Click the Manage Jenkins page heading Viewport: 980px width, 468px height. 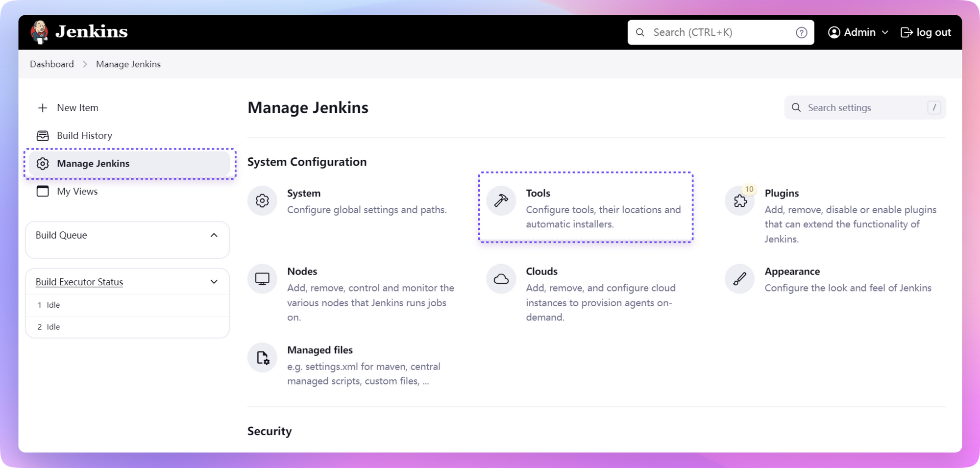click(308, 107)
